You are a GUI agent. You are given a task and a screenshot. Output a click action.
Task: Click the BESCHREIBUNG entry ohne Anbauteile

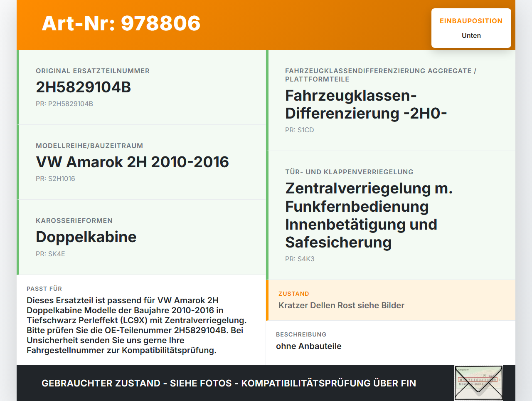click(309, 346)
